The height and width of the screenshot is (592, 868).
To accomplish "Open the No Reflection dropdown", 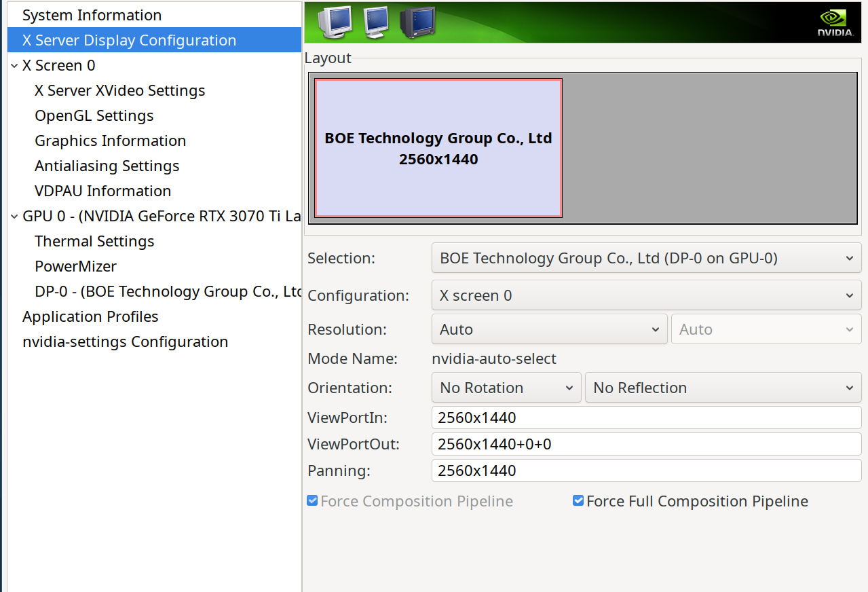I will 723,388.
